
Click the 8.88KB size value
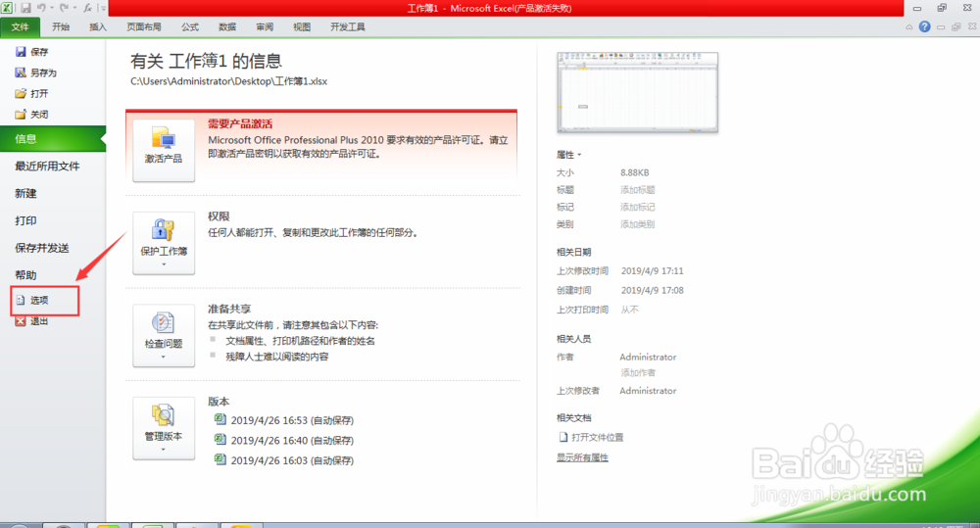point(635,172)
